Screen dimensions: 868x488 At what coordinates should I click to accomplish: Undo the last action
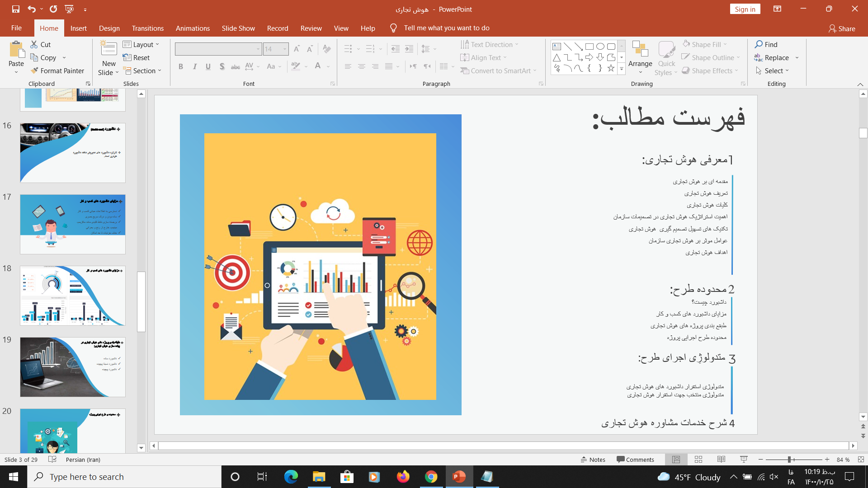(31, 9)
